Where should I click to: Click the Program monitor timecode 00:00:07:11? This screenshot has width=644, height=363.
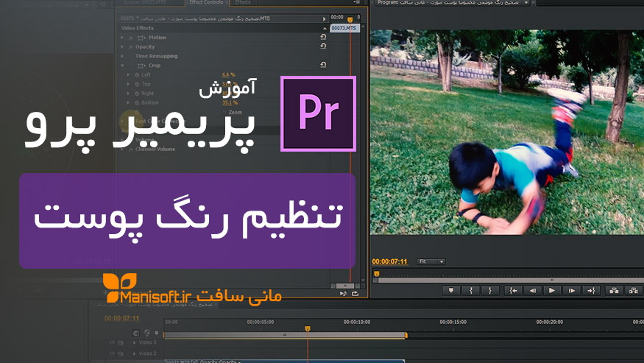389,261
